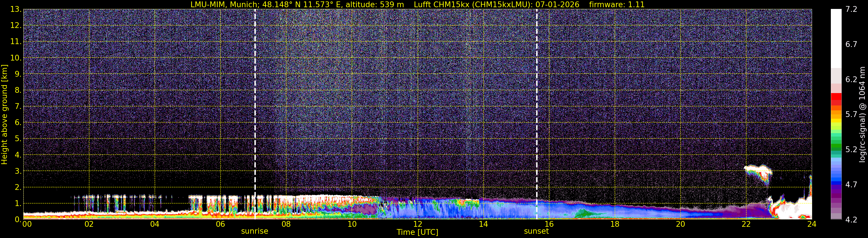This screenshot has height=238, width=868.
Task: Click the height axis tick '10.'
Action: (x=16, y=58)
